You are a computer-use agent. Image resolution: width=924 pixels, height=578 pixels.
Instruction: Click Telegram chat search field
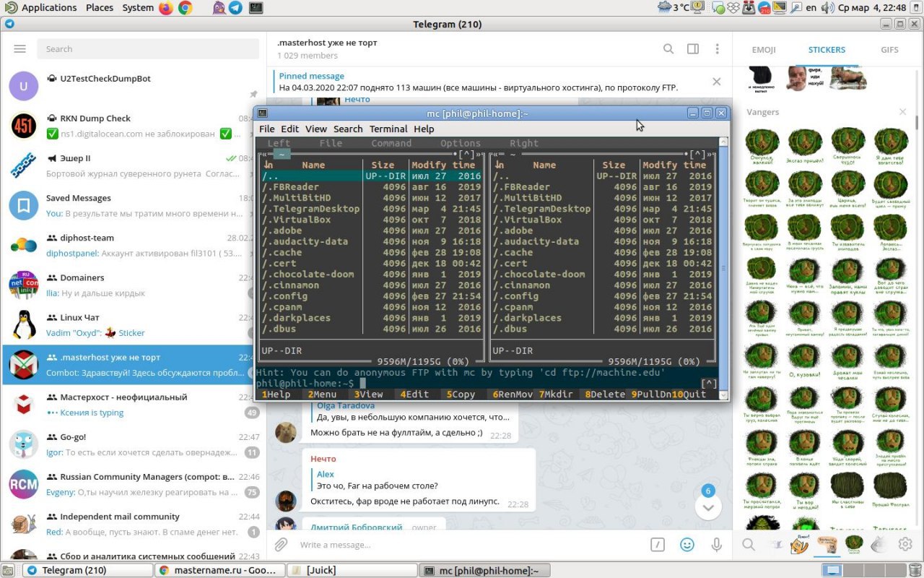point(148,49)
